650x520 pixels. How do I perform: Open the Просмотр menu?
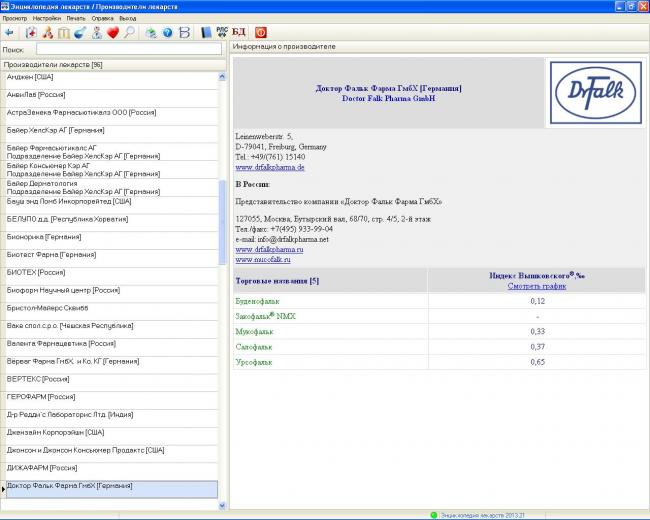click(15, 18)
